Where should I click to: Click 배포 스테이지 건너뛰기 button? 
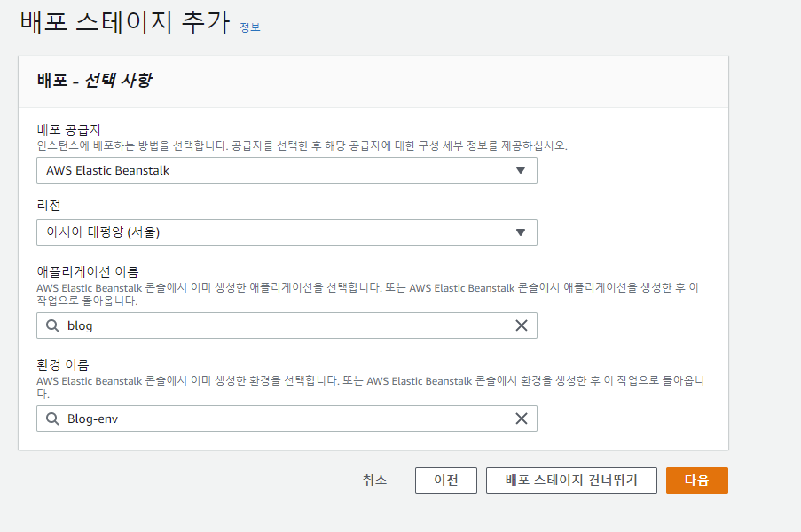click(571, 481)
